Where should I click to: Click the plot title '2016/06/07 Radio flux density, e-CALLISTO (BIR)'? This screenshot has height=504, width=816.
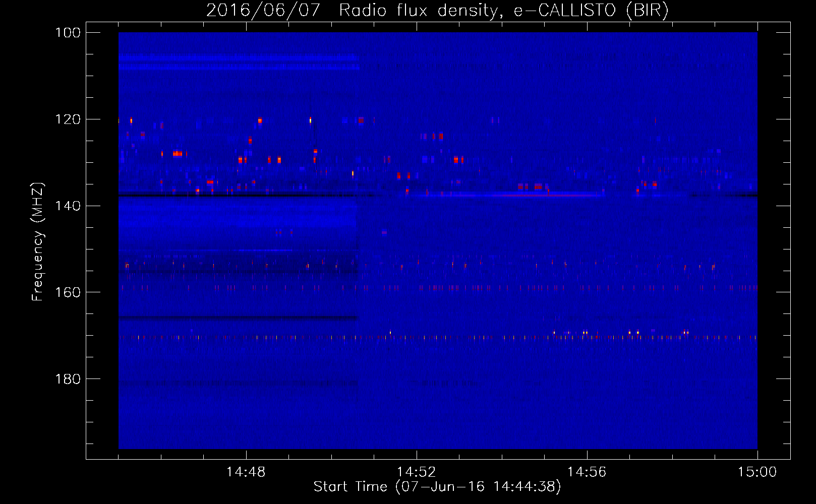[x=437, y=10]
